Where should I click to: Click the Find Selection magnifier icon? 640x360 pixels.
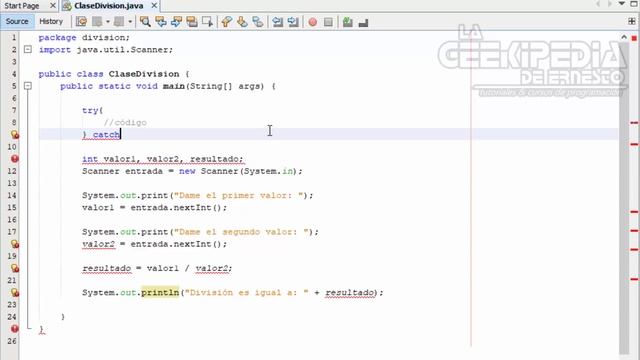click(145, 22)
